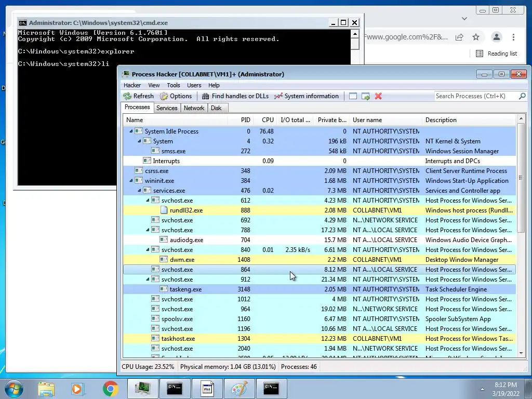Screen dimensions: 532x399
Task: Click the Physical memory status entry
Action: (x=228, y=367)
